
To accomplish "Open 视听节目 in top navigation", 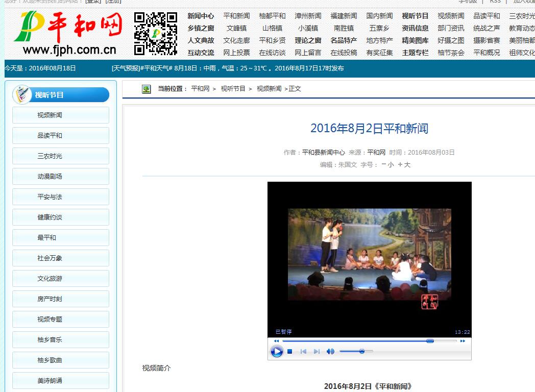I will pos(415,16).
